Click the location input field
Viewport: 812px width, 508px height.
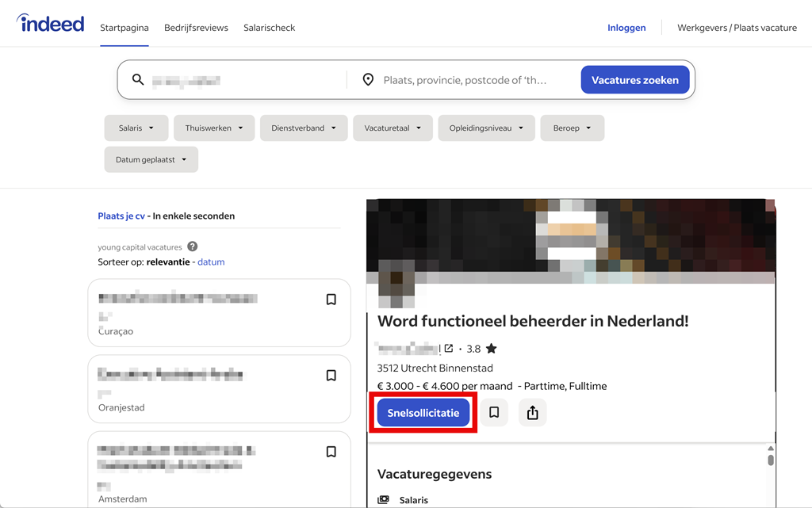click(x=468, y=80)
